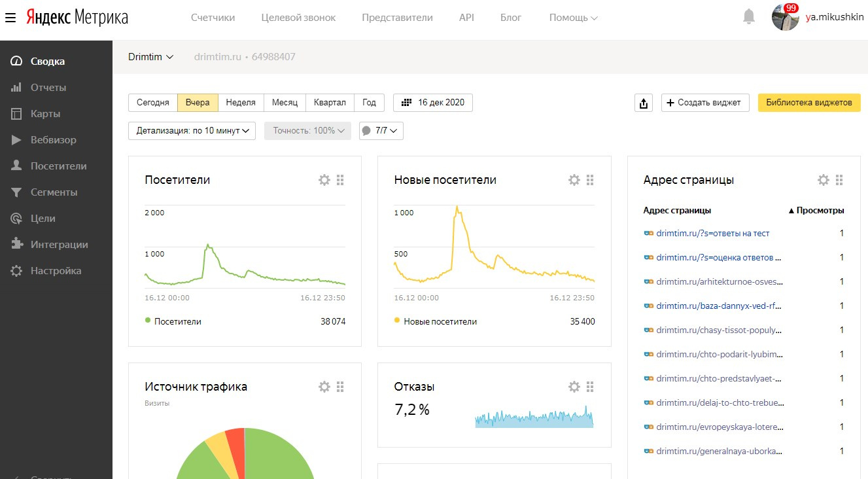This screenshot has width=868, height=479.
Task: Click drag handle of Источник трафика widget
Action: [x=340, y=387]
